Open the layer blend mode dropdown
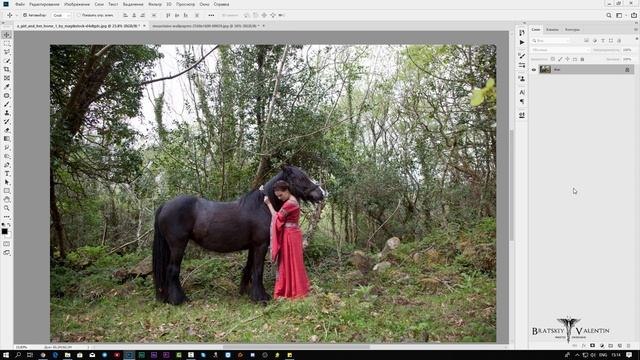640x360 pixels. click(561, 50)
